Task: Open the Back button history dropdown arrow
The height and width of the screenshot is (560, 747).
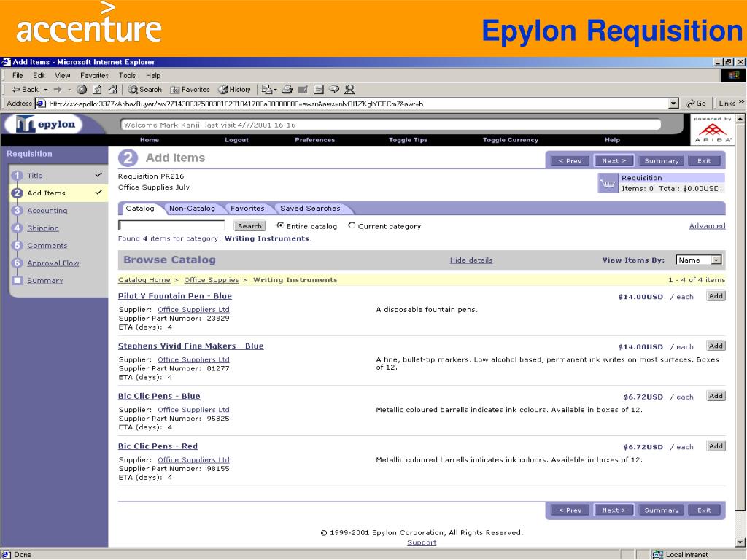Action: [x=46, y=90]
